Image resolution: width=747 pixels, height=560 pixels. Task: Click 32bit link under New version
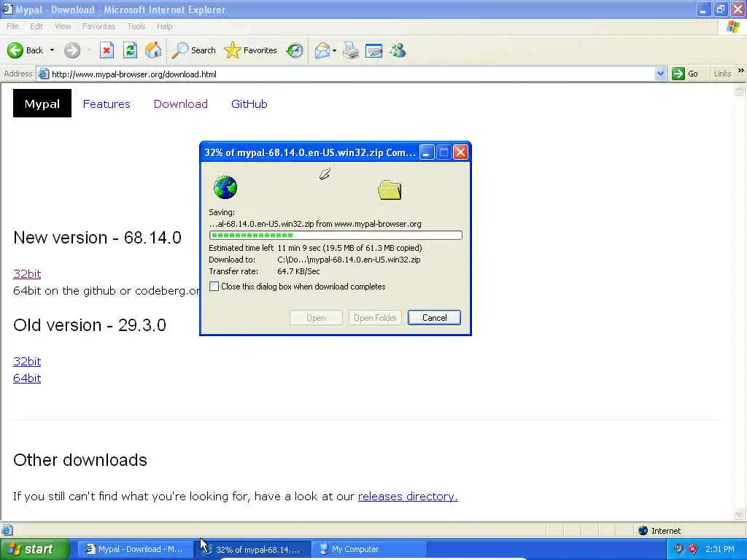click(27, 274)
